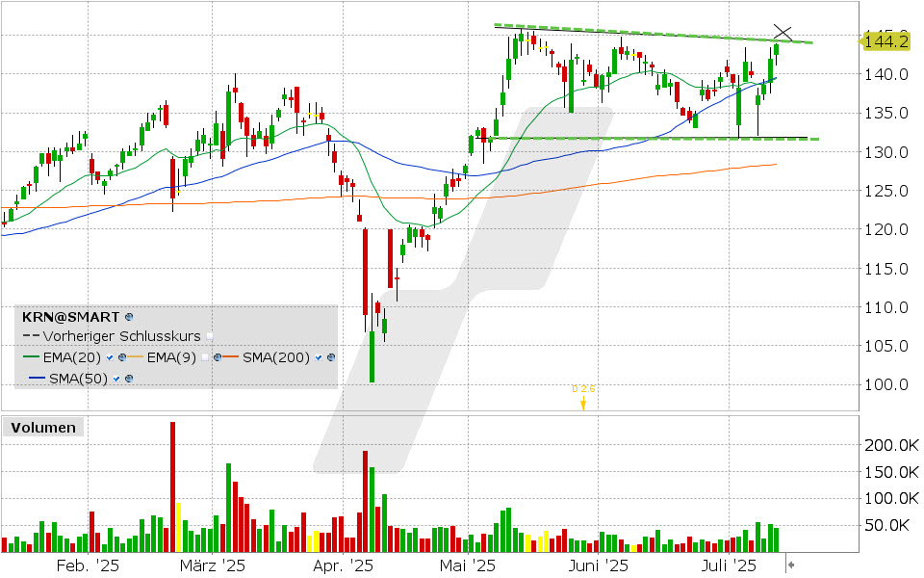Click the 125.0 price axis label
The image size is (924, 578).
coord(885,191)
